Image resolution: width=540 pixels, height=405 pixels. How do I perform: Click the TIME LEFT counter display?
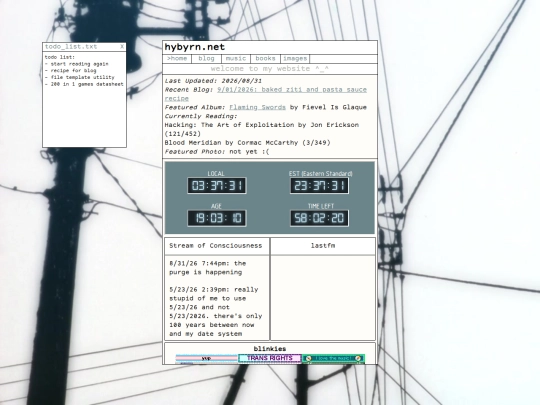click(319, 218)
